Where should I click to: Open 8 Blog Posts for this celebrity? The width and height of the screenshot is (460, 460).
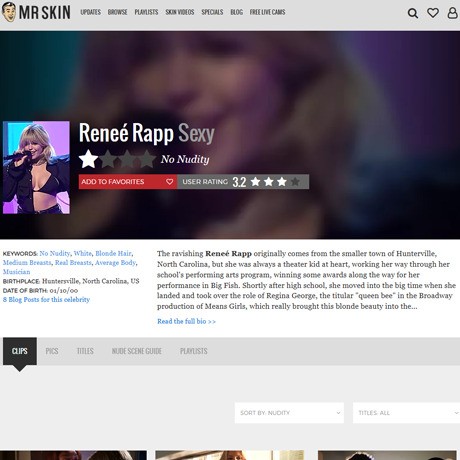click(x=46, y=299)
